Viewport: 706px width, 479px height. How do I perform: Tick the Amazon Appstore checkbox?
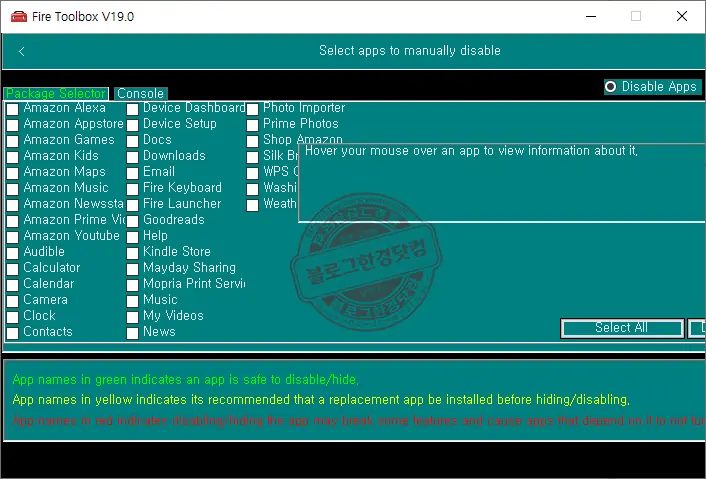tap(13, 125)
